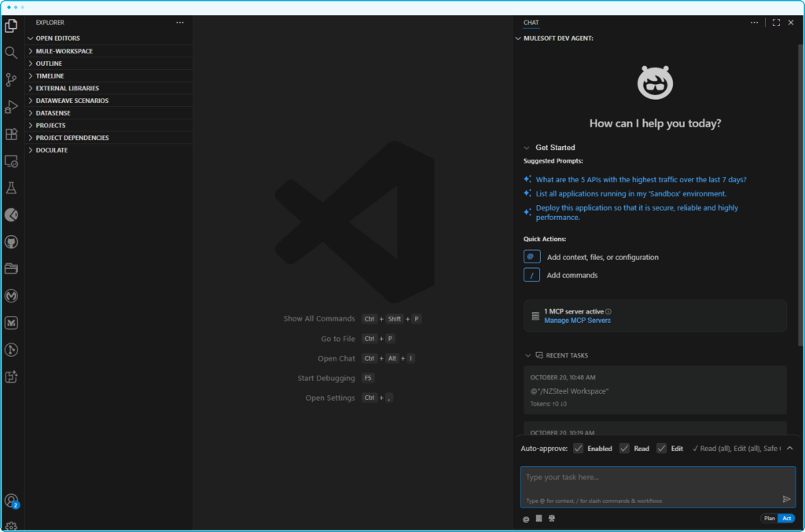Screen dimensions: 805x532
Task: Maximize the Chat panel with the fullscreen icon
Action: [x=776, y=23]
